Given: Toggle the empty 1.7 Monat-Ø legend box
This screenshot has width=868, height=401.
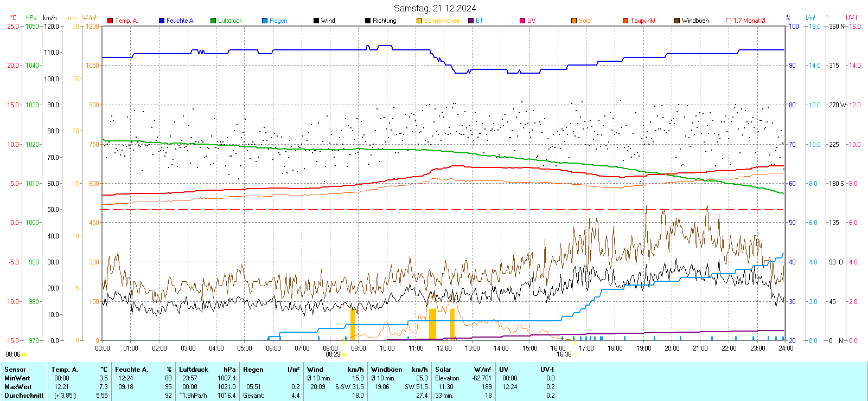Looking at the screenshot, I should point(729,21).
